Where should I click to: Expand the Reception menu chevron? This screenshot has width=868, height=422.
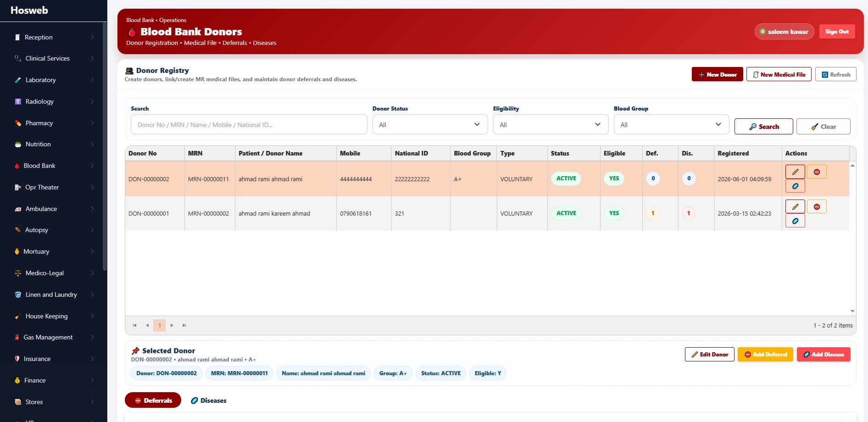click(x=92, y=37)
